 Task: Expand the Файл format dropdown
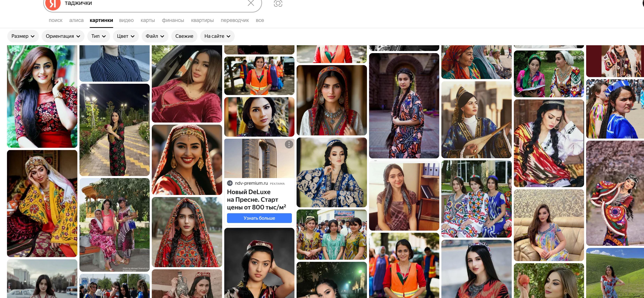[155, 36]
